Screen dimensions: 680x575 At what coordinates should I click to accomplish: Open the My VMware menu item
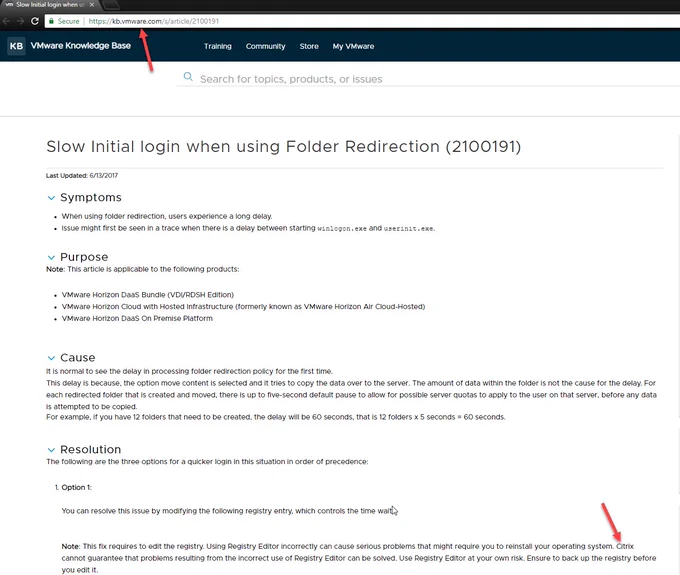[x=353, y=46]
